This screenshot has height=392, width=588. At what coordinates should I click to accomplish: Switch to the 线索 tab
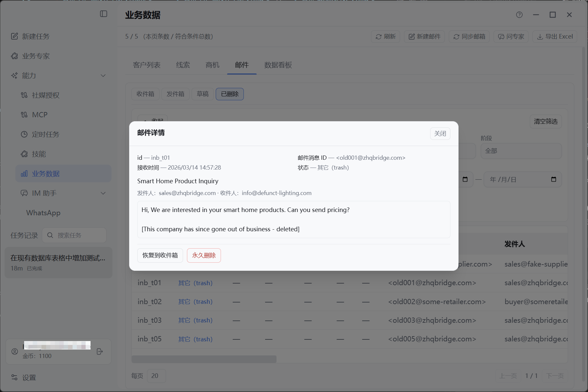click(x=183, y=65)
